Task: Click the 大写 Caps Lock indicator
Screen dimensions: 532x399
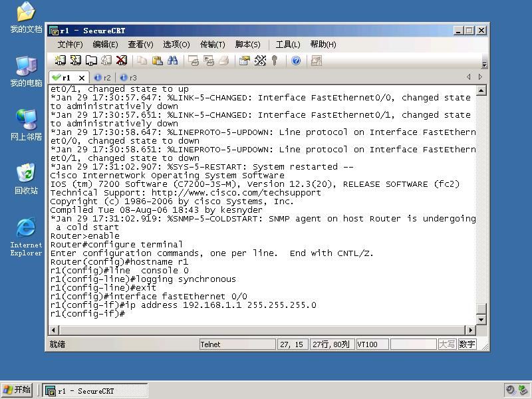Action: (x=447, y=344)
